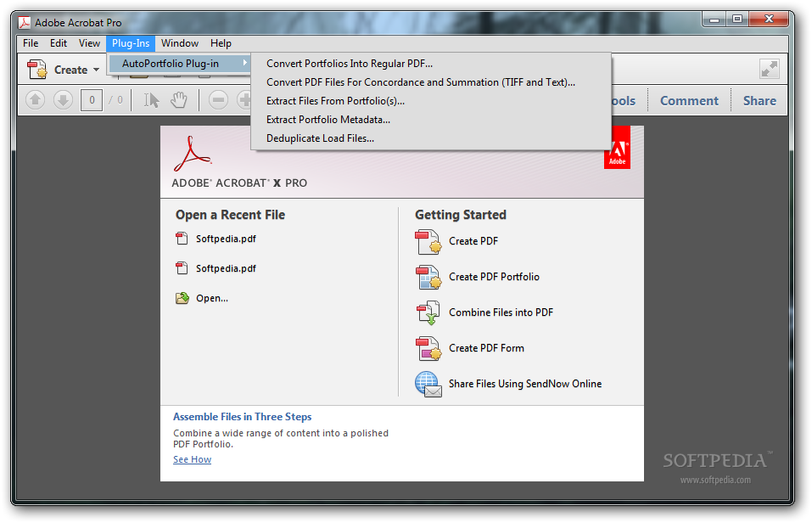Open the Share pane
This screenshot has width=812, height=523.
tap(759, 100)
